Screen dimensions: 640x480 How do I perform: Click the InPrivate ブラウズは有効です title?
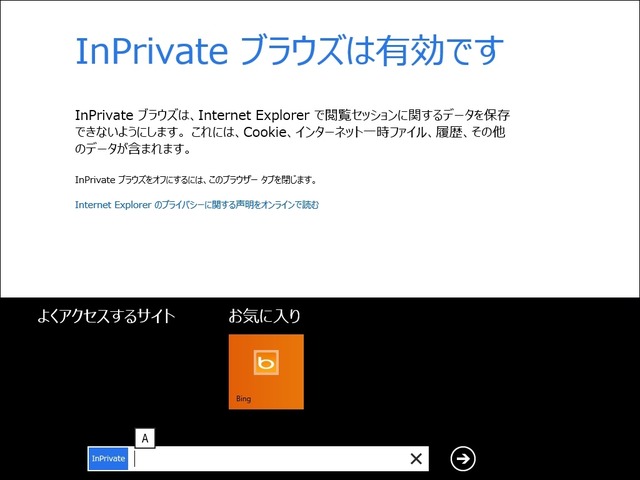[x=289, y=51]
